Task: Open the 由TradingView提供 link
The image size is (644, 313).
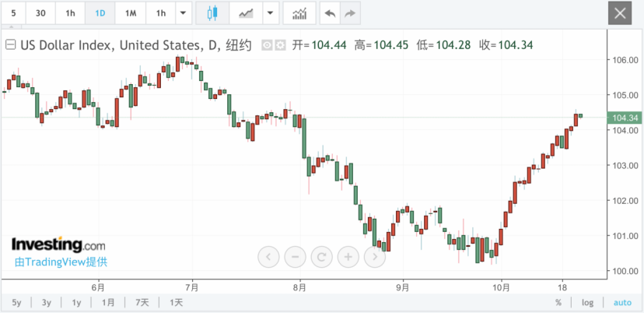Action: tap(61, 262)
